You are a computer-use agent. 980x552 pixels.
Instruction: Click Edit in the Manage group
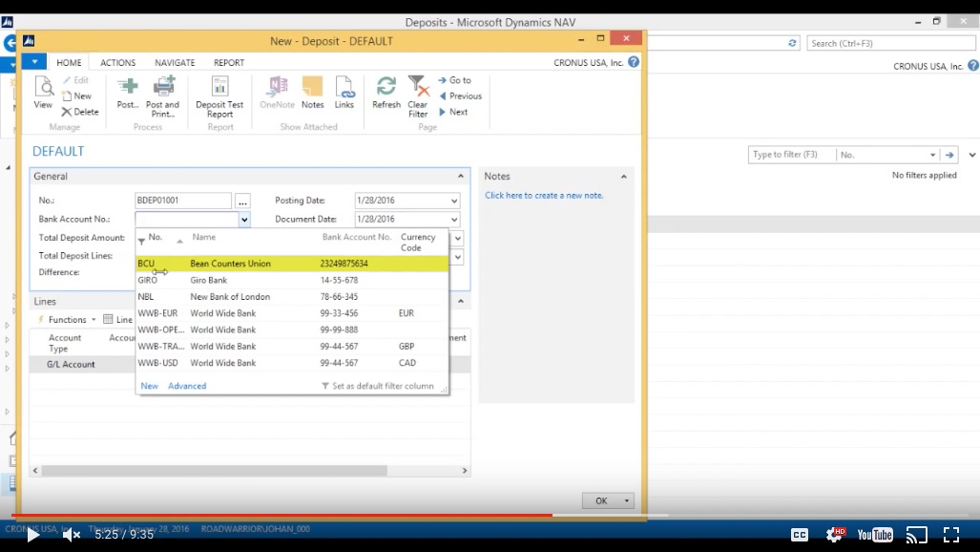click(75, 80)
